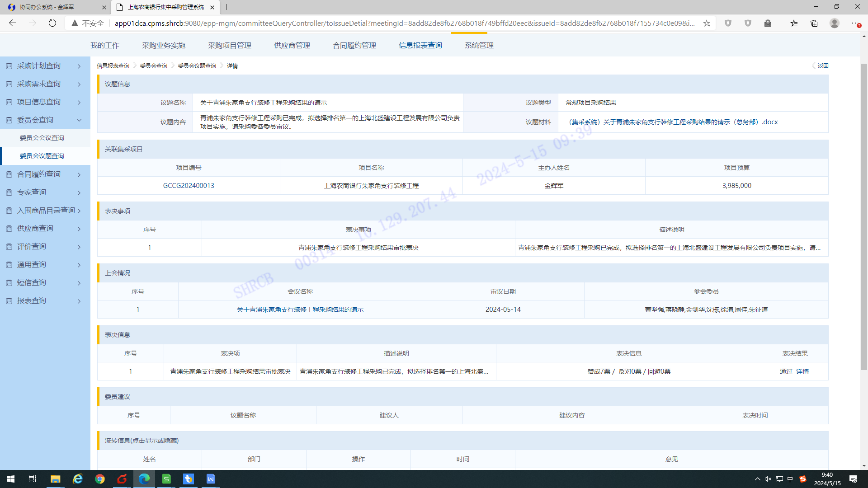
Task: Open the browser collections icon
Action: 814,23
